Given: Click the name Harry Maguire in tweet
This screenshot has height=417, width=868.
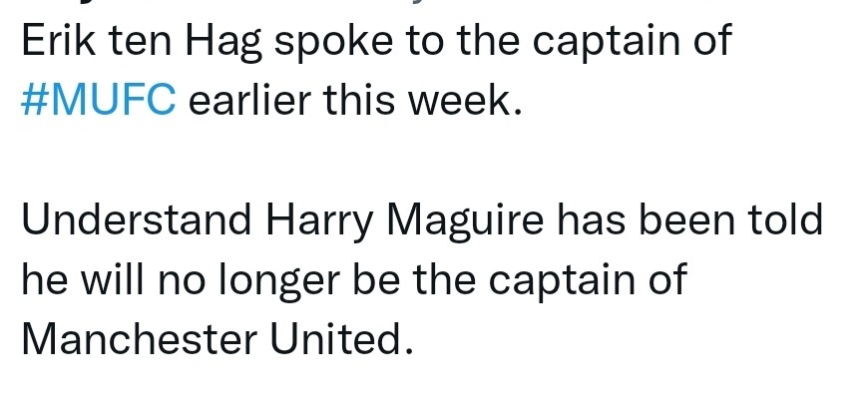Looking at the screenshot, I should tap(405, 221).
